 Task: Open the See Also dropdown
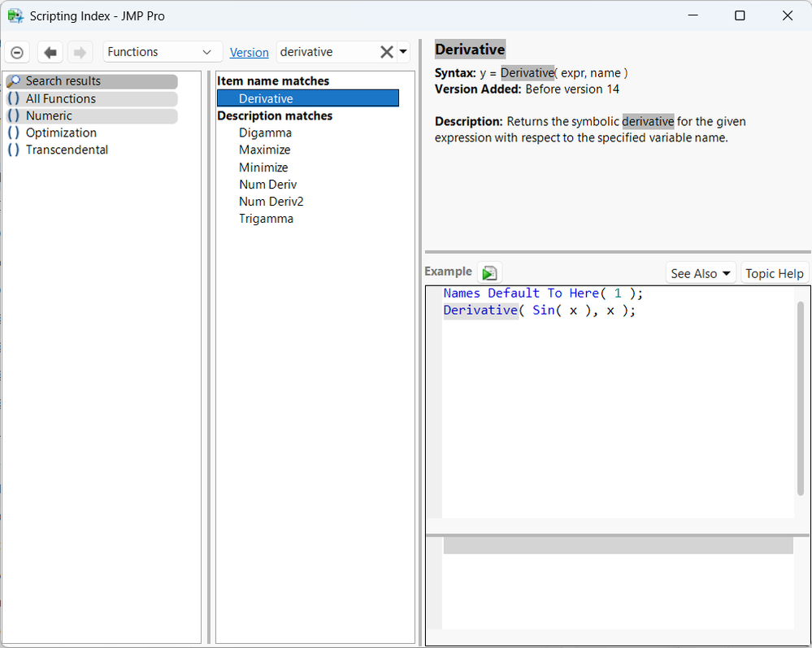point(700,273)
